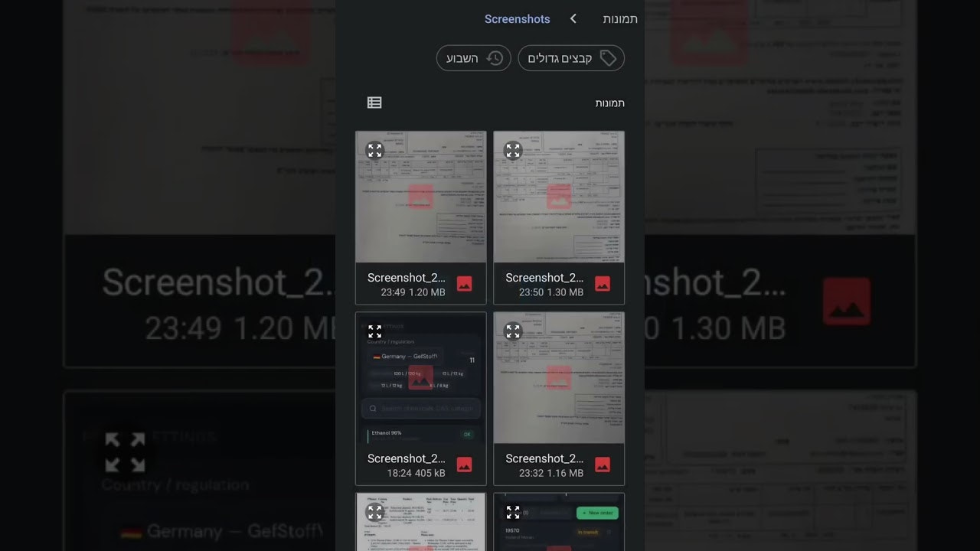
Task: Click the 18:24 405 kB details text
Action: pyautogui.click(x=416, y=473)
